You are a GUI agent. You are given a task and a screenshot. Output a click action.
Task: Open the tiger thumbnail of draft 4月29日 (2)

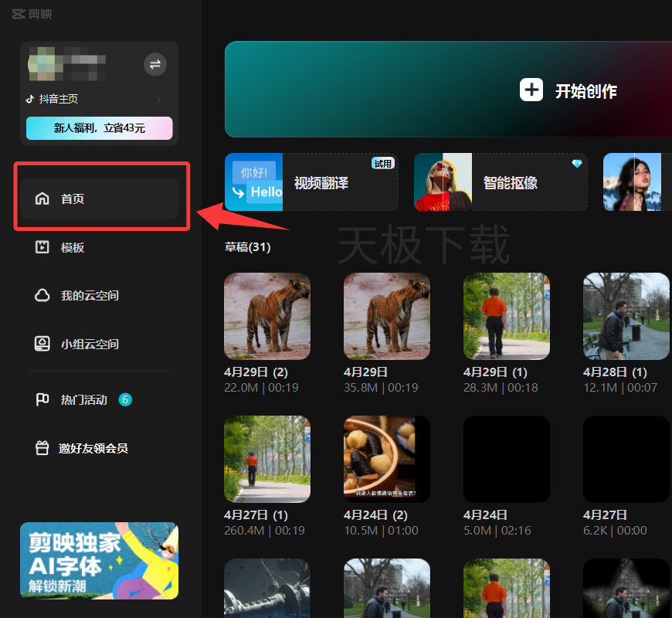267,316
